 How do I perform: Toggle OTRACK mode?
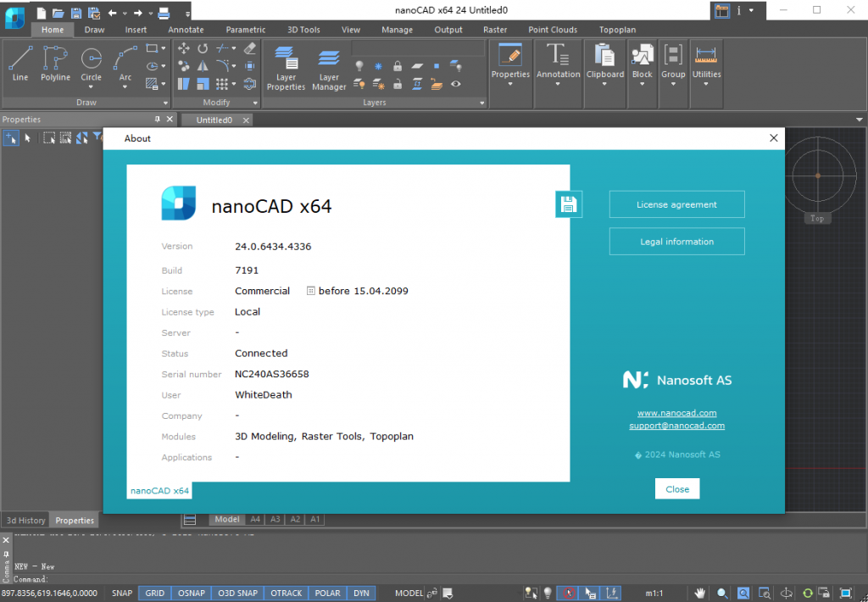pyautogui.click(x=287, y=594)
